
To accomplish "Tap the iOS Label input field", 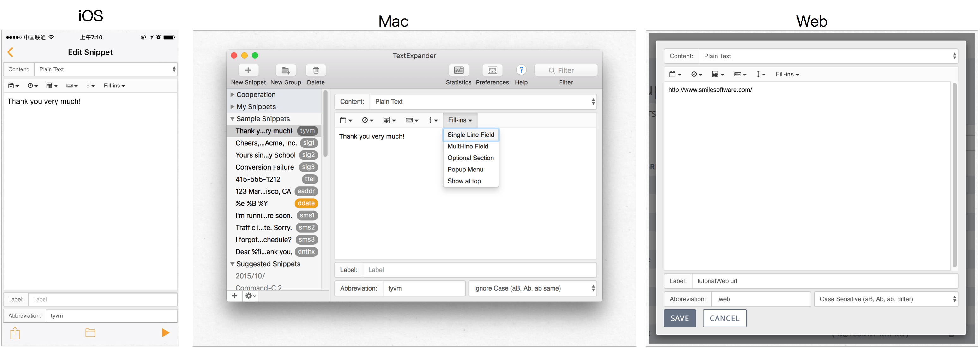I will 103,300.
